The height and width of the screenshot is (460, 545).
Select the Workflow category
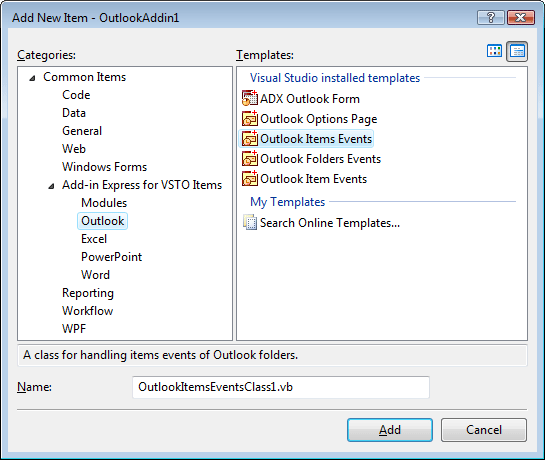pyautogui.click(x=88, y=311)
